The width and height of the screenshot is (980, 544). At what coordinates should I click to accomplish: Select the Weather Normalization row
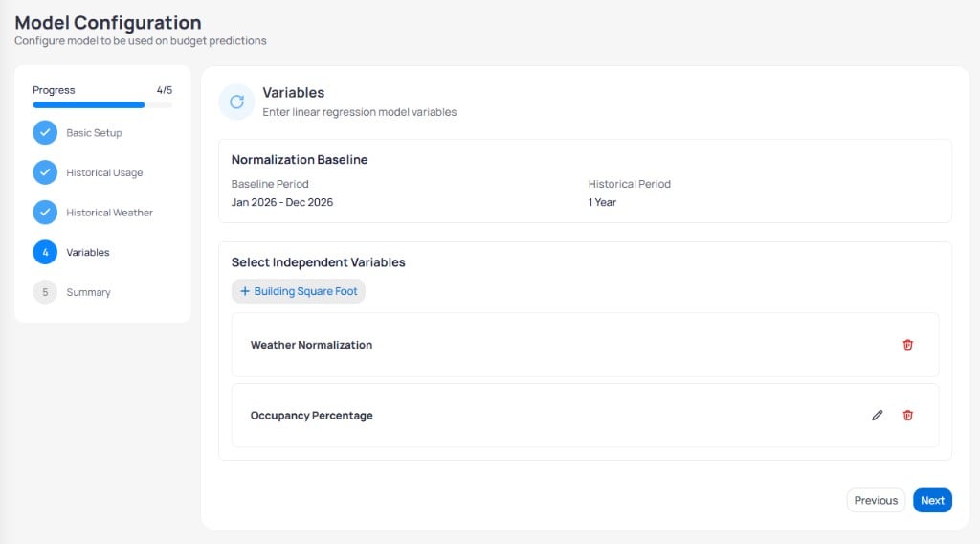[x=585, y=345]
